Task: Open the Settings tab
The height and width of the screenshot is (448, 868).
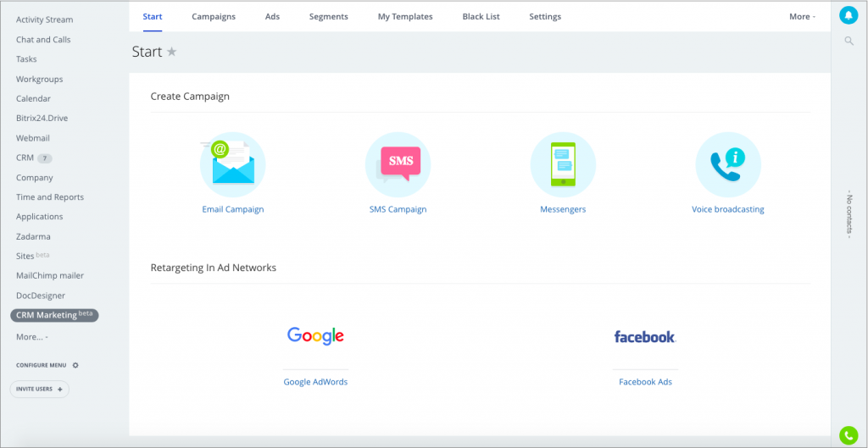Action: [545, 17]
